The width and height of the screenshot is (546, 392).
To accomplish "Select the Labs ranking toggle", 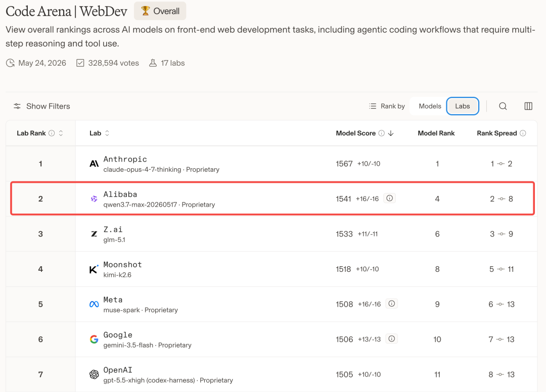I will tap(463, 106).
